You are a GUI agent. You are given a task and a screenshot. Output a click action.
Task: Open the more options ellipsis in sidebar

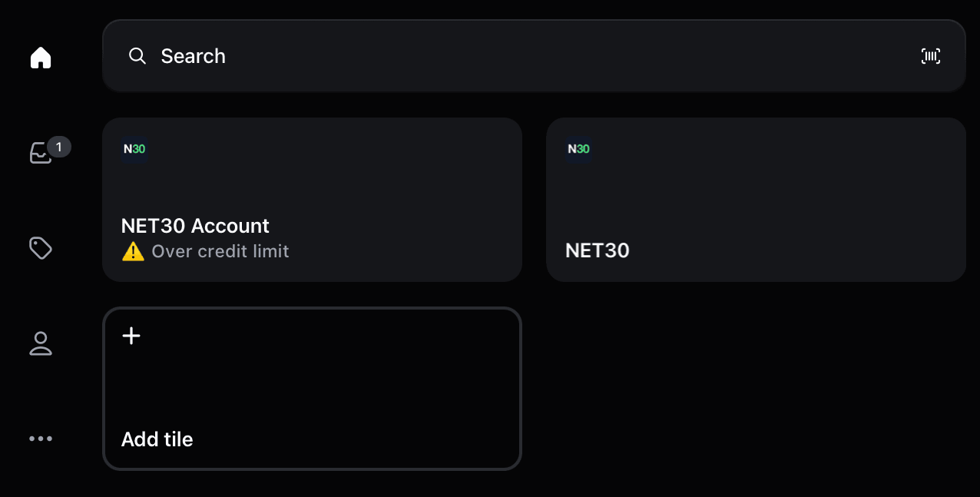coord(40,439)
